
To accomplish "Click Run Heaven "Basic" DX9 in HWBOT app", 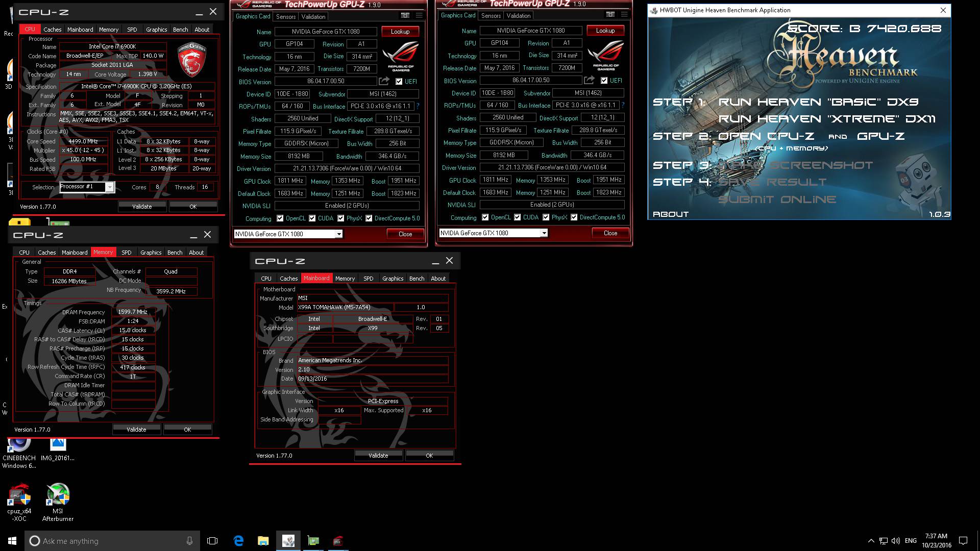I will [x=818, y=102].
